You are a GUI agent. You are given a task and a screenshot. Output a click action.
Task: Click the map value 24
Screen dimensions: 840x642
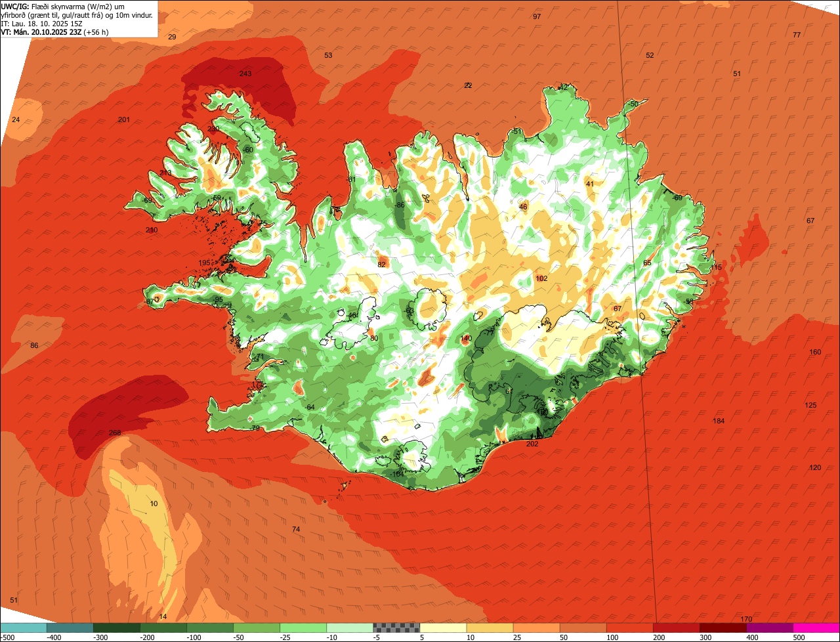(x=16, y=119)
